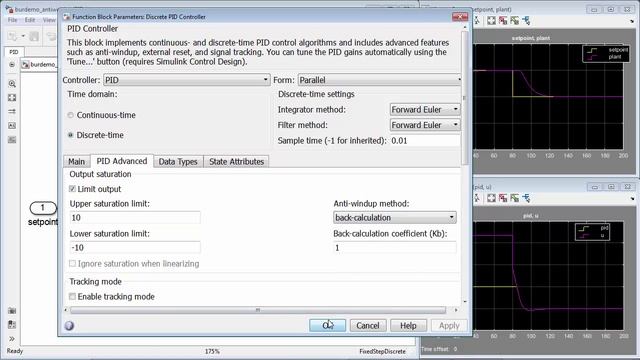The image size is (640, 360).
Task: Switch to the Main tab
Action: click(76, 162)
